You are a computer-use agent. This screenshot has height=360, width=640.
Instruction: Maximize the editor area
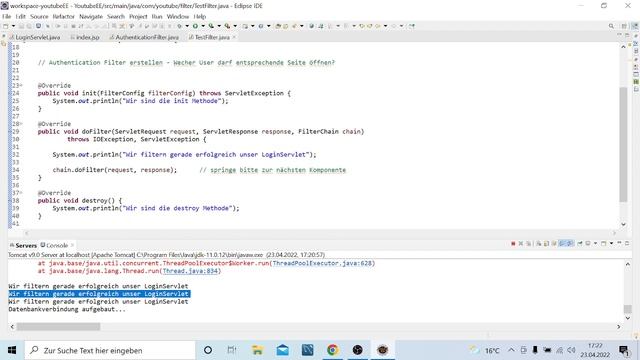(627, 36)
